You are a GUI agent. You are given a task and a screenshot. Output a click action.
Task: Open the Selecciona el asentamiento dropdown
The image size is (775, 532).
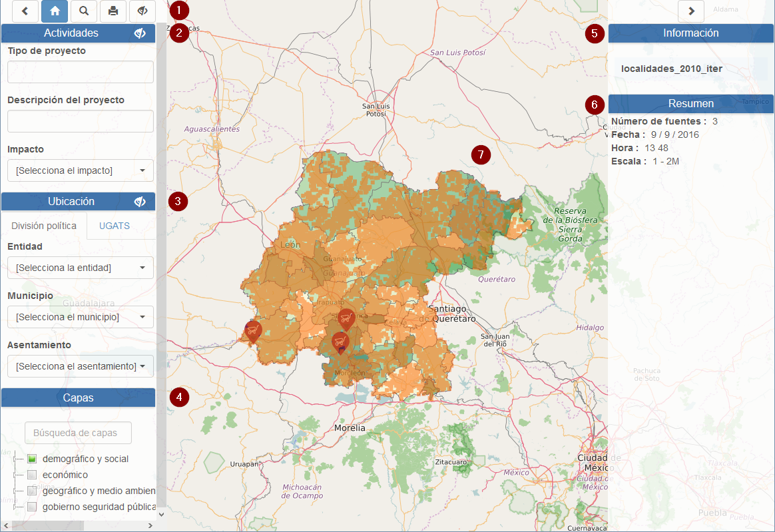81,366
